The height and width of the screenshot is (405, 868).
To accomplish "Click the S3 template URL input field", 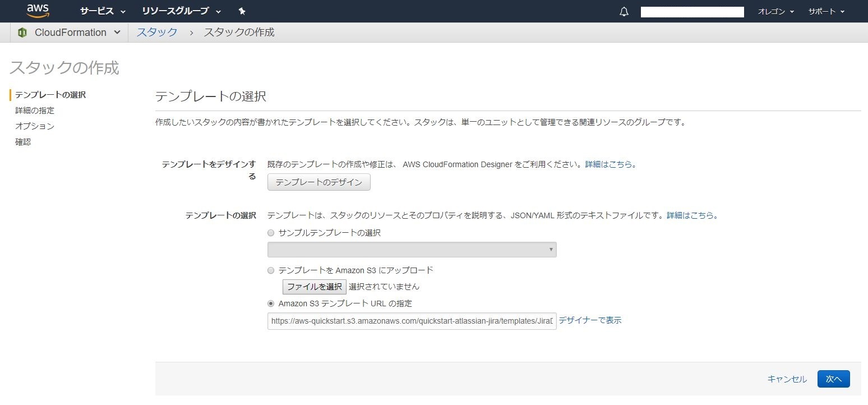I will click(x=412, y=321).
